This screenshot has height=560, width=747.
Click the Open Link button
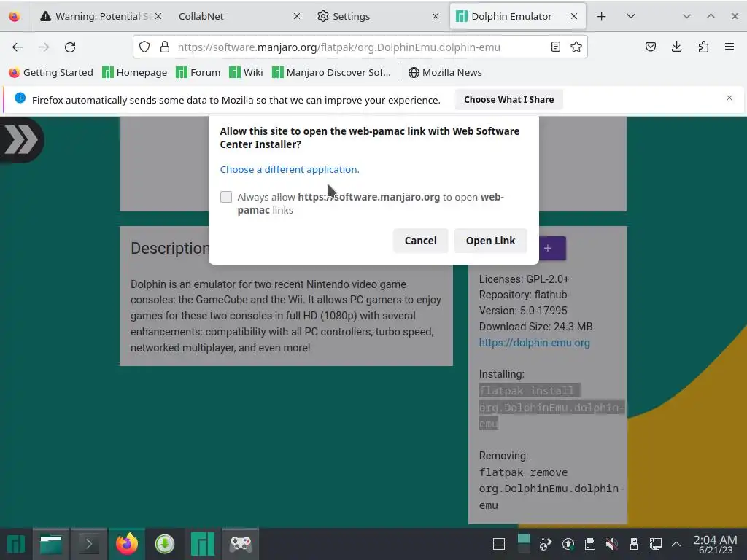point(491,241)
